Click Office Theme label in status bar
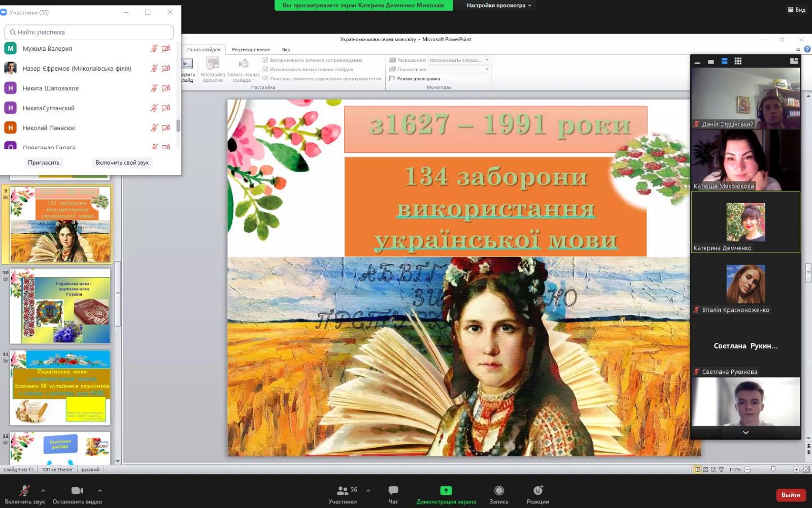The height and width of the screenshot is (508, 812). 57,469
